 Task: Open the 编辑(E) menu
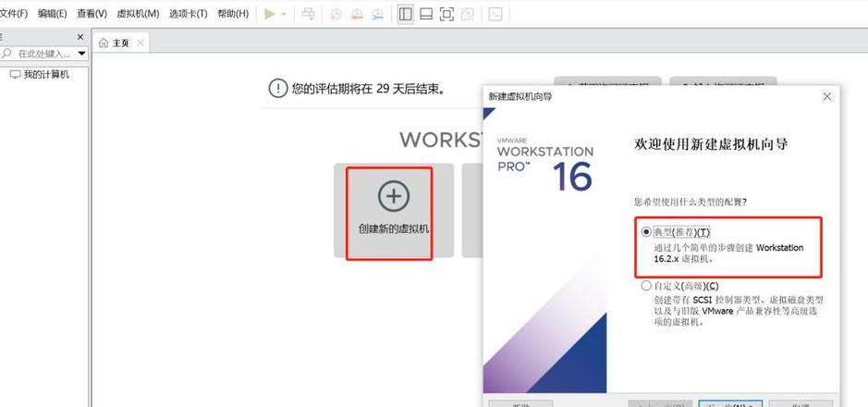point(52,14)
